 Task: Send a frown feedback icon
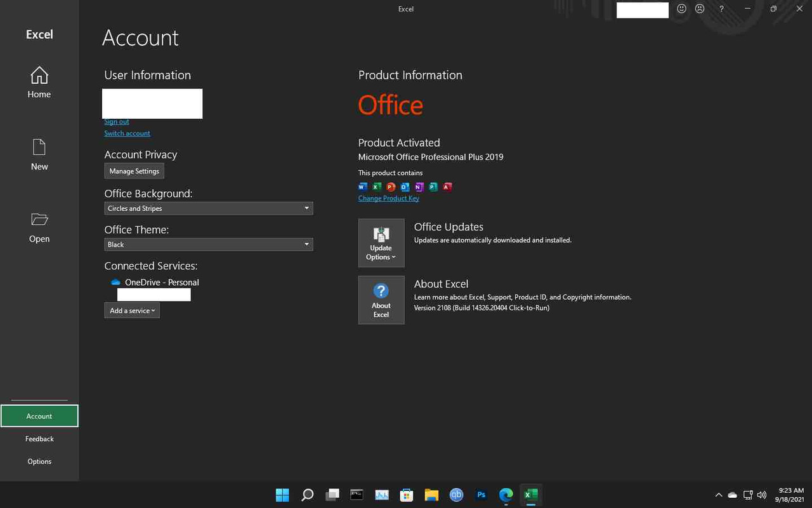[x=700, y=9]
